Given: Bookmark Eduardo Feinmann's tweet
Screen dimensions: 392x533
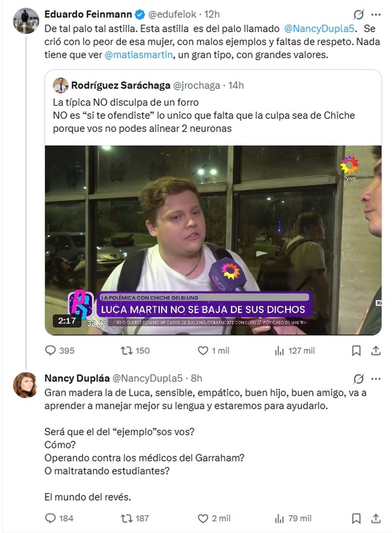Looking at the screenshot, I should (356, 351).
